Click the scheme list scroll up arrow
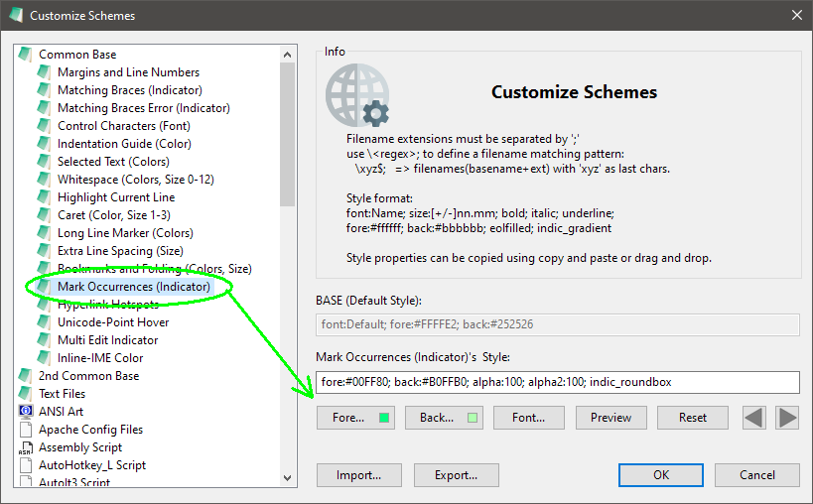This screenshot has width=813, height=504. [287, 54]
